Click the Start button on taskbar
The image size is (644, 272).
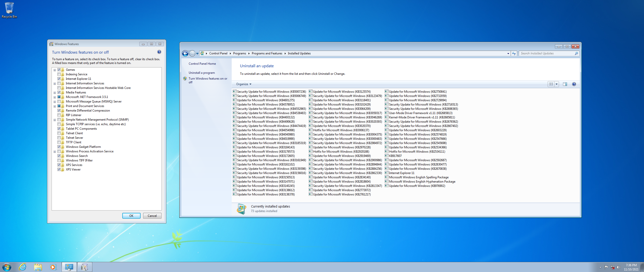pyautogui.click(x=7, y=267)
